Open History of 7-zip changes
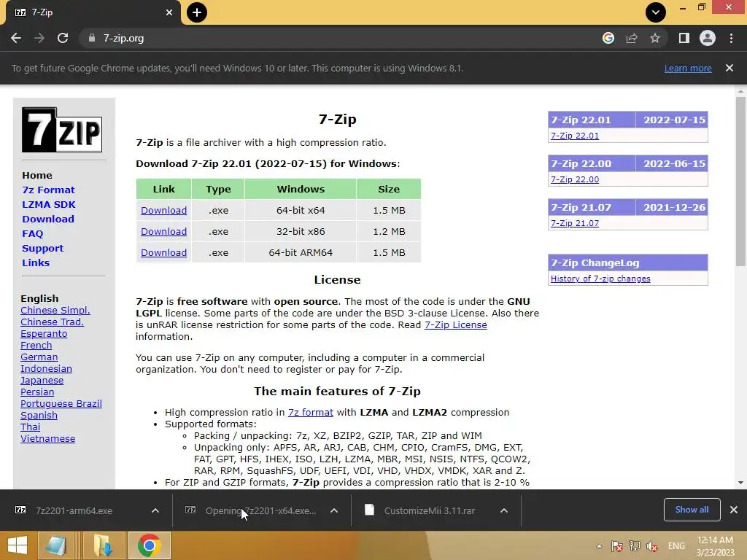 (x=600, y=279)
